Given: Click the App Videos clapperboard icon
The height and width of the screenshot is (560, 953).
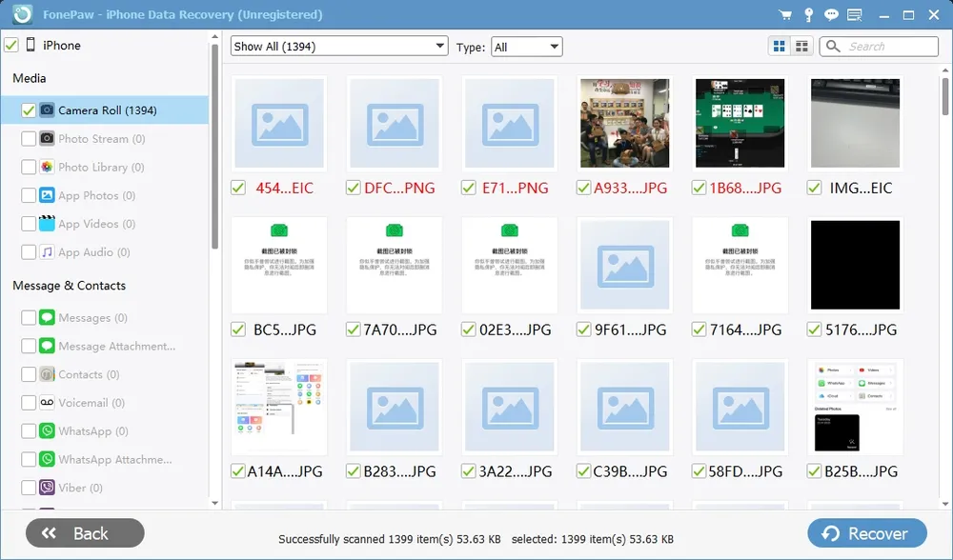Looking at the screenshot, I should (47, 224).
